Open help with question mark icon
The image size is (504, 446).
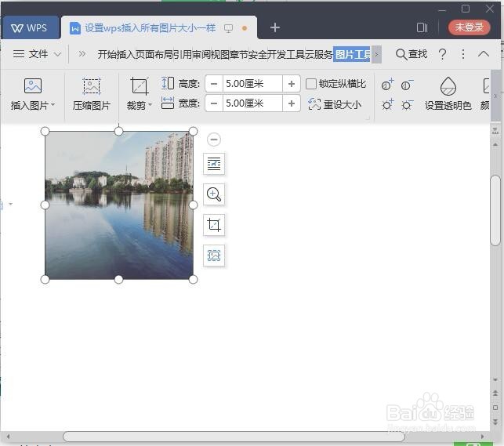(x=443, y=54)
